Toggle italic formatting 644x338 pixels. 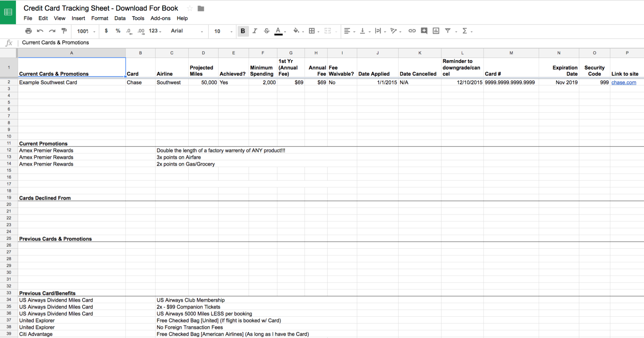(x=255, y=31)
